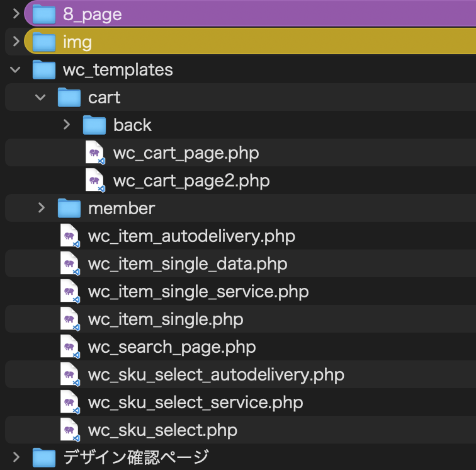Click the wc_templates folder icon

pyautogui.click(x=44, y=69)
